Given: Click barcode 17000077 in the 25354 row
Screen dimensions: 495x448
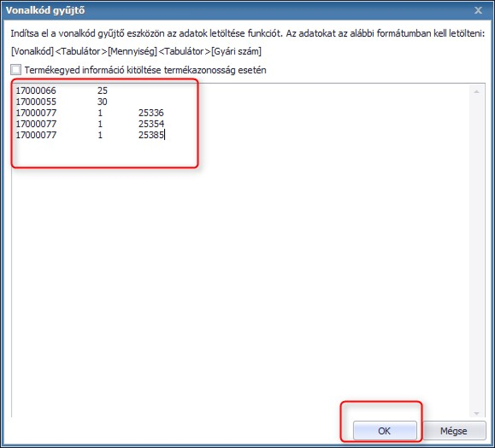Looking at the screenshot, I should pyautogui.click(x=36, y=124).
